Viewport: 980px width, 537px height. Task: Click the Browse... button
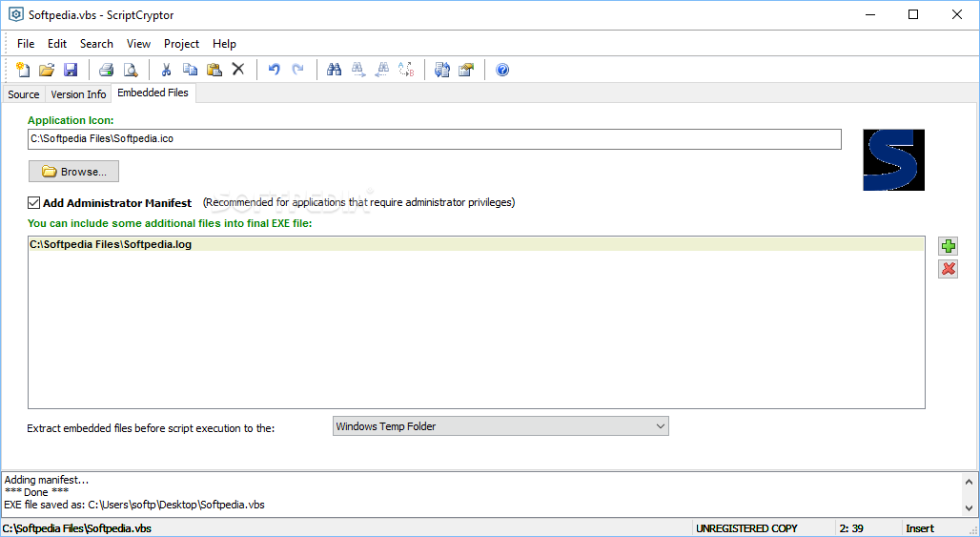click(73, 172)
